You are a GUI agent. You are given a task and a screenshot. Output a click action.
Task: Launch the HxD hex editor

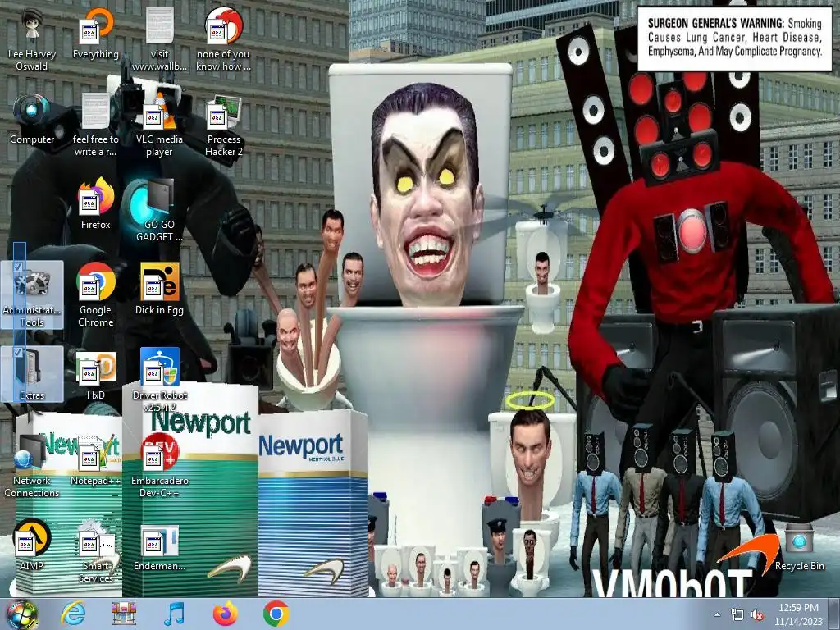coord(95,375)
